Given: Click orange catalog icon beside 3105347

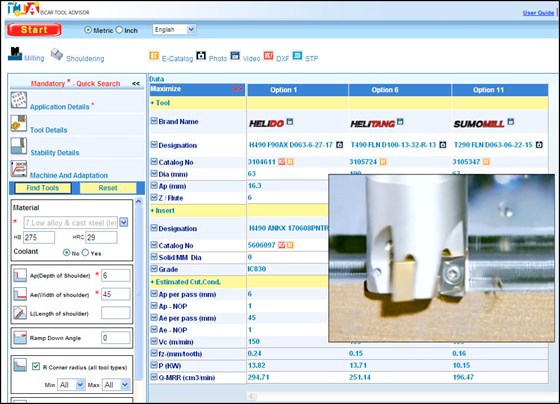Looking at the screenshot, I should [x=486, y=162].
